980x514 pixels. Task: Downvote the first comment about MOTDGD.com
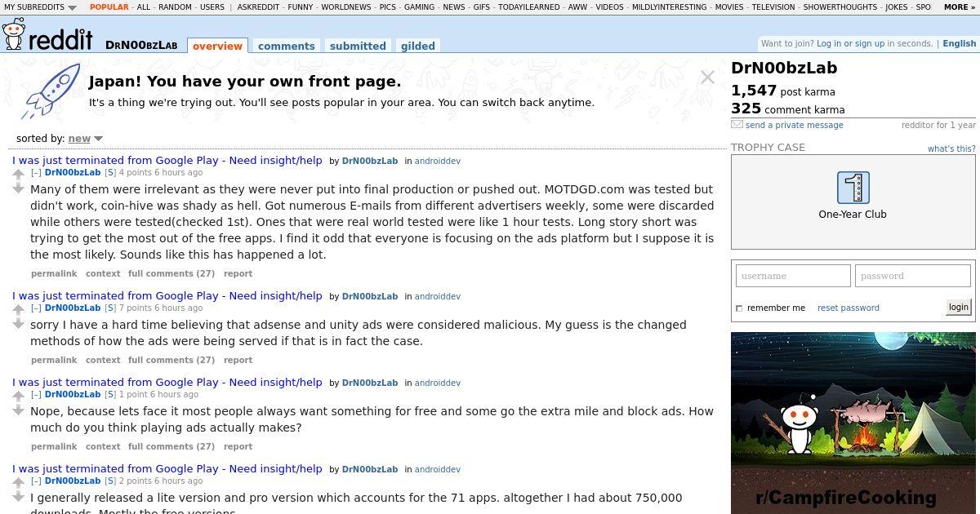(18, 188)
